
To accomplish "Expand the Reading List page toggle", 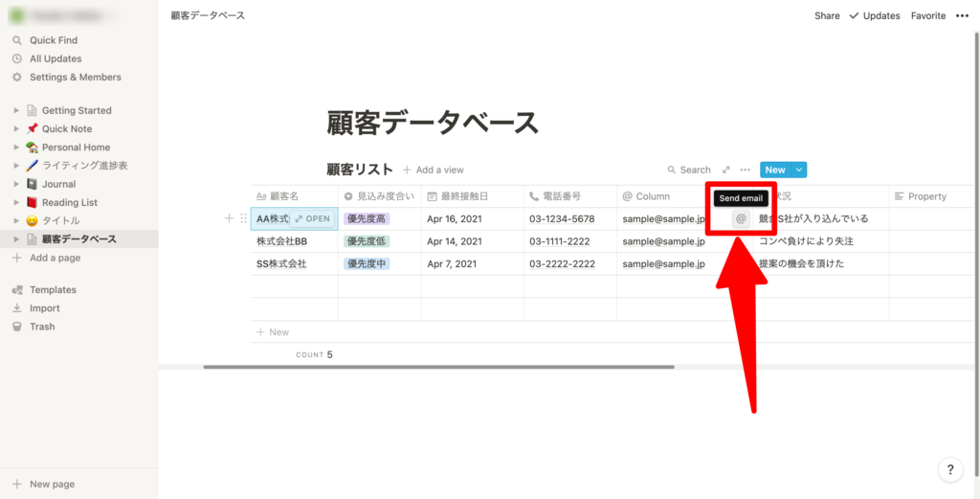I will point(17,203).
